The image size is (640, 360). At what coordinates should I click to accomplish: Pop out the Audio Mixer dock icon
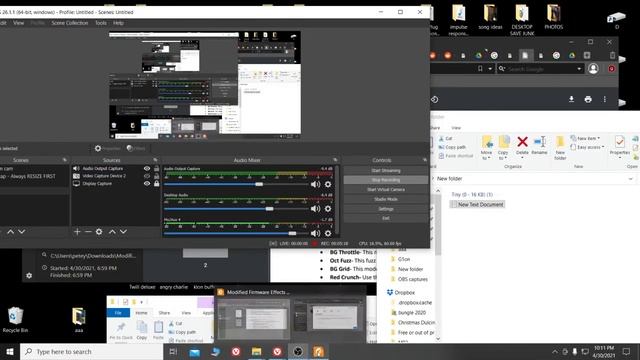point(335,160)
